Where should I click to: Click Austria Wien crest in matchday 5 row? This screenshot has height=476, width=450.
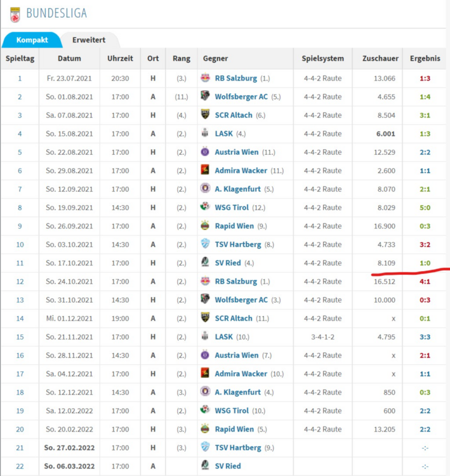click(x=205, y=152)
